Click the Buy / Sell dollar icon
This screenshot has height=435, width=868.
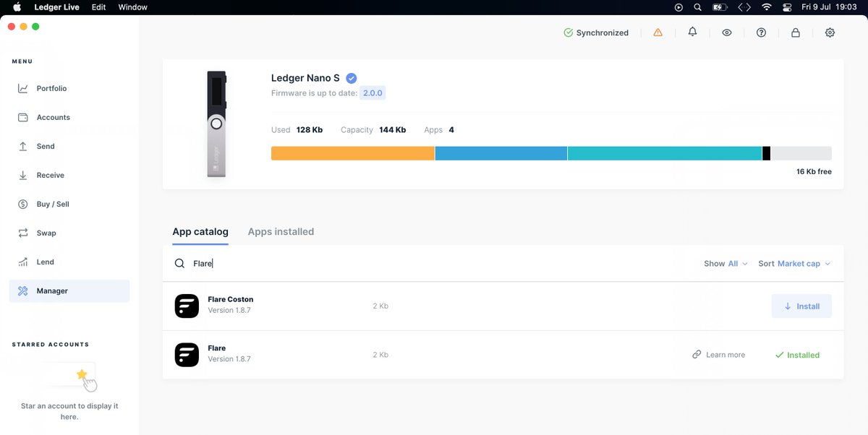pos(22,204)
